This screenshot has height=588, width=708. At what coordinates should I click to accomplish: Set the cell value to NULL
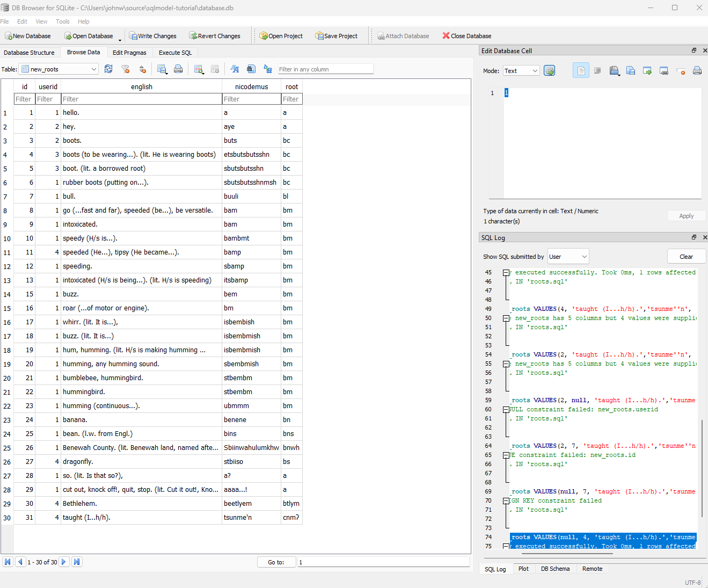tap(681, 70)
